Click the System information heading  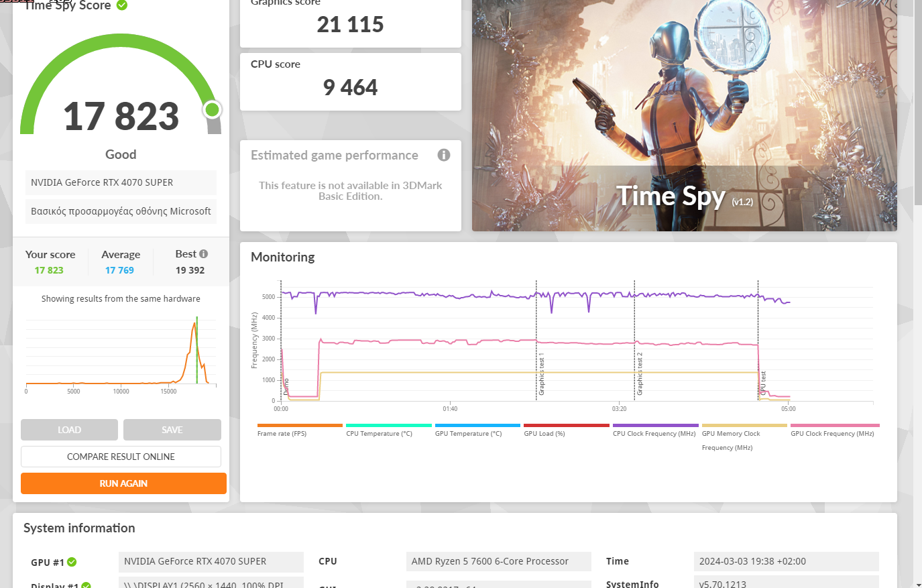[79, 528]
